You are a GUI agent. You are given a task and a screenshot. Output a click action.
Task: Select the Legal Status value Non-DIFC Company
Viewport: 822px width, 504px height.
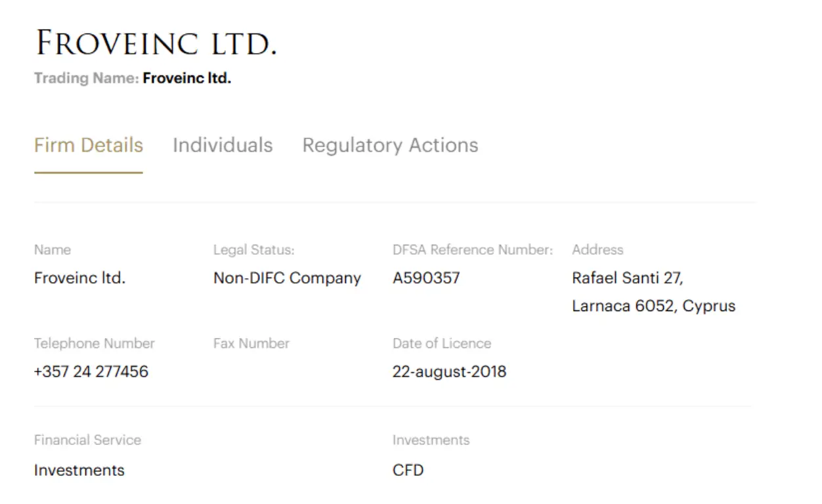[x=287, y=278]
